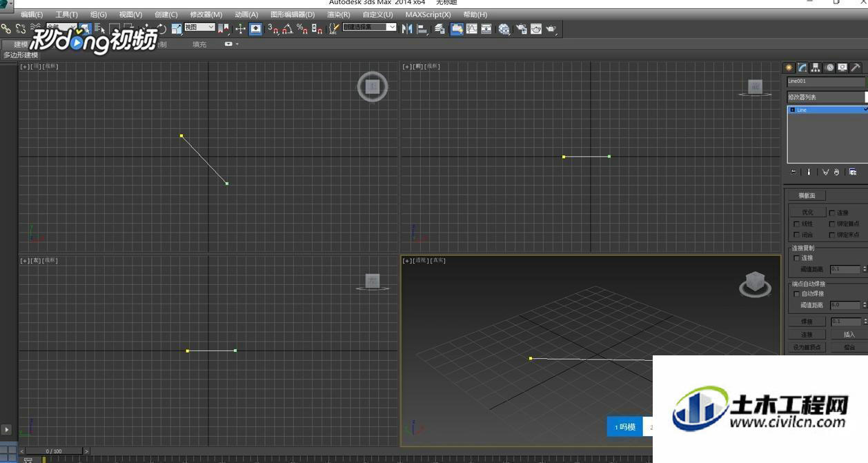The width and height of the screenshot is (868, 463).
Task: Expand the 多边形建模 ribbon panel
Action: pyautogui.click(x=21, y=55)
